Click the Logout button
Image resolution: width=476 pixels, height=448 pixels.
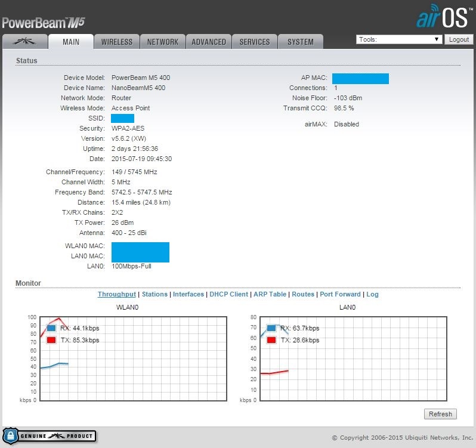click(x=459, y=39)
